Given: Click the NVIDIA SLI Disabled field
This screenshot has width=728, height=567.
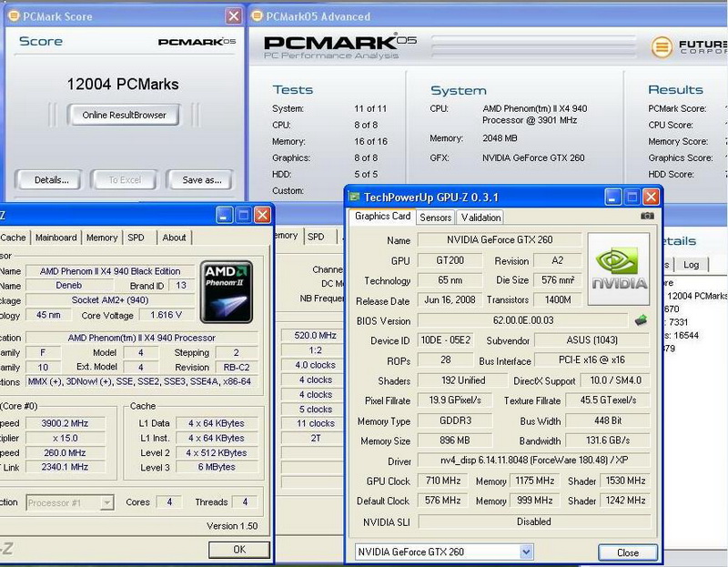Looking at the screenshot, I should [534, 521].
